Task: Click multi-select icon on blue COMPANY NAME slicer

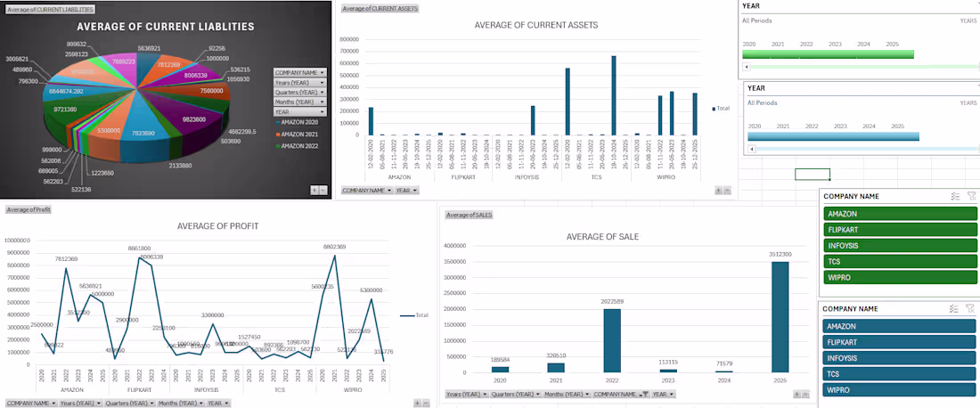Action: click(x=954, y=308)
